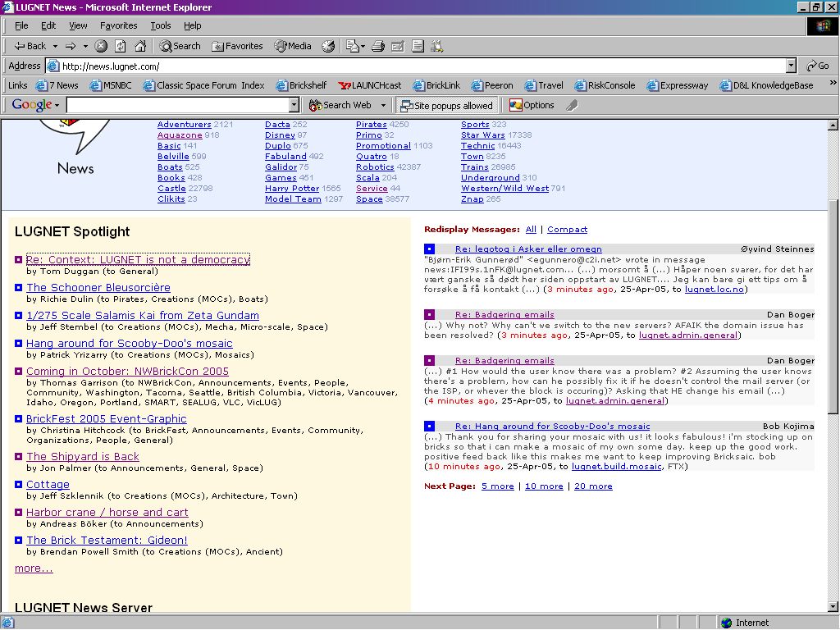Click the Print toolbar icon
The width and height of the screenshot is (840, 630).
tap(377, 46)
